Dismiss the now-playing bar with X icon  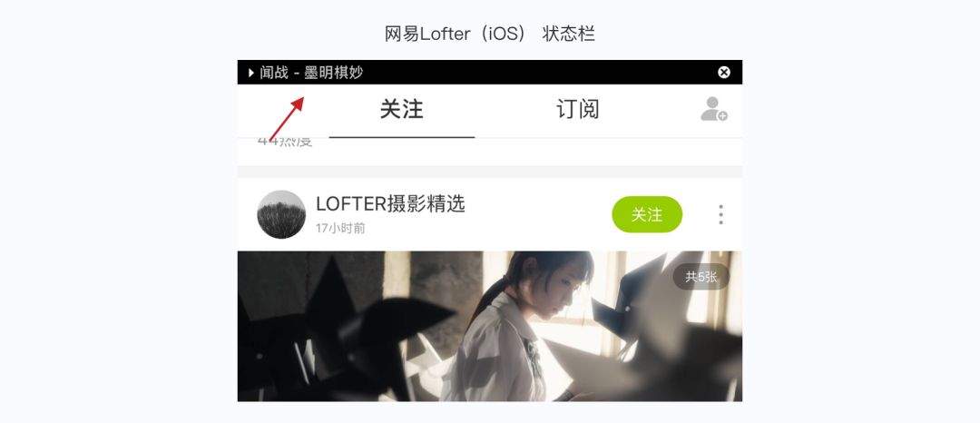pos(724,73)
